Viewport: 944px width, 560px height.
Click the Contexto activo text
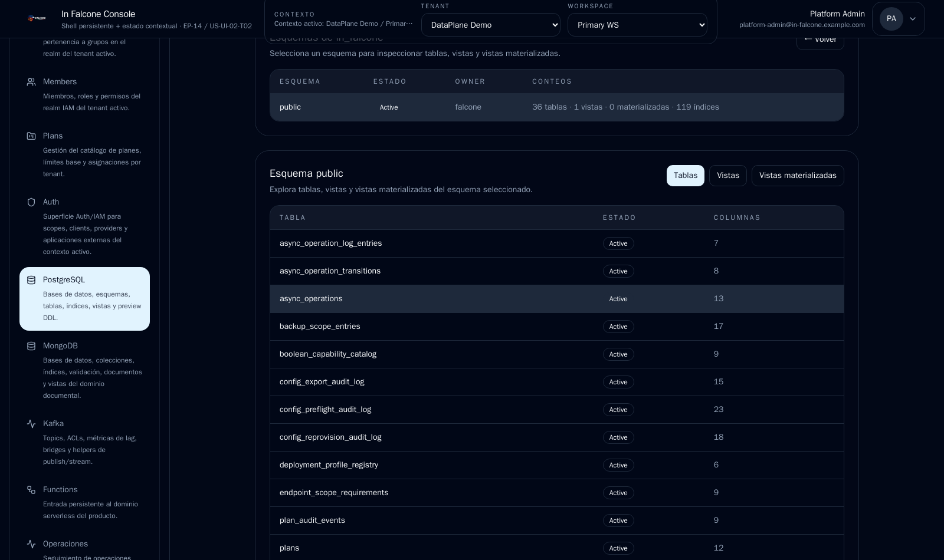coord(343,24)
